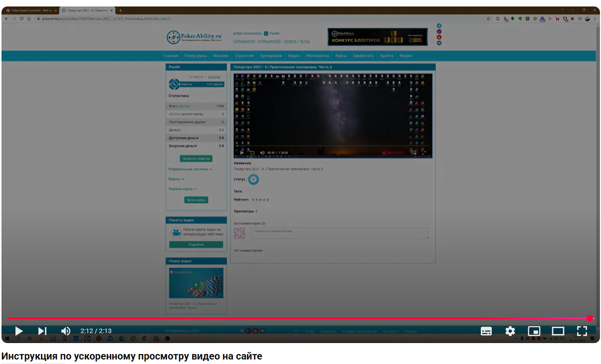Toggle theater mode view
Screen dimensions: 601x364
pos(558,331)
